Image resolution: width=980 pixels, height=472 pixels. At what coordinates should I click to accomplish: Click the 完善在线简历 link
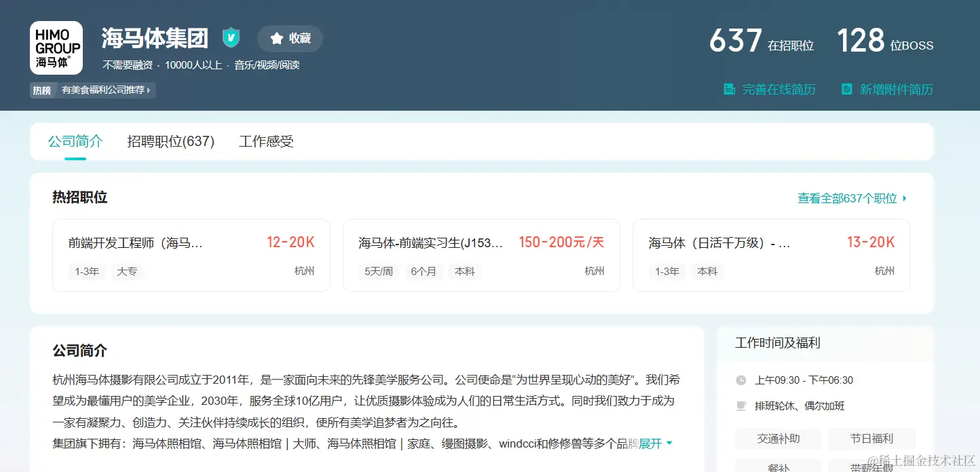coord(778,89)
